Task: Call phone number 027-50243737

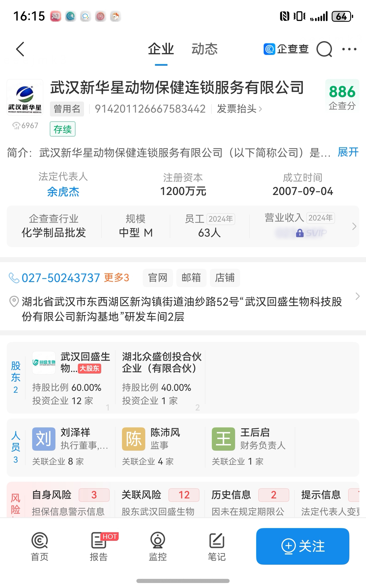Action: [x=61, y=278]
